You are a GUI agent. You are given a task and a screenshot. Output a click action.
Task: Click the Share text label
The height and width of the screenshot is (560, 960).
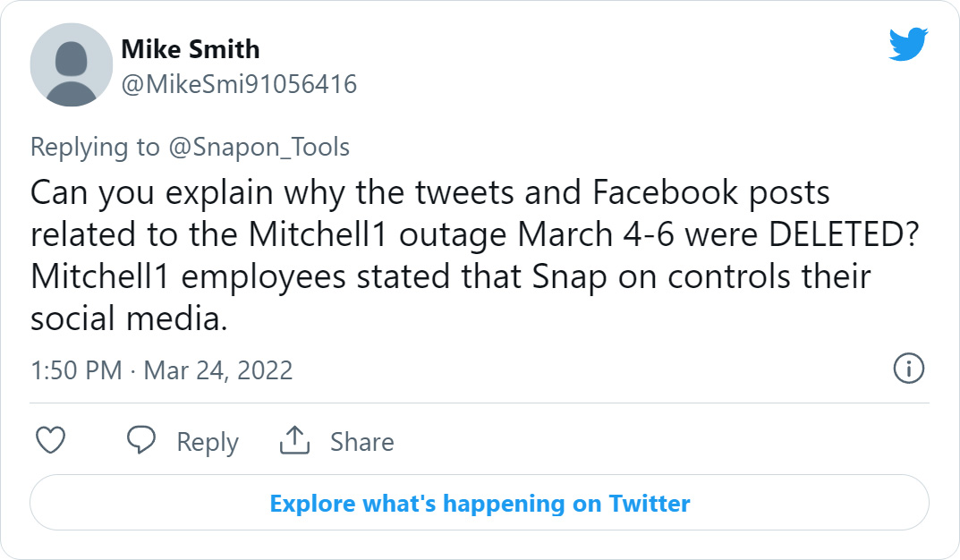tap(362, 442)
